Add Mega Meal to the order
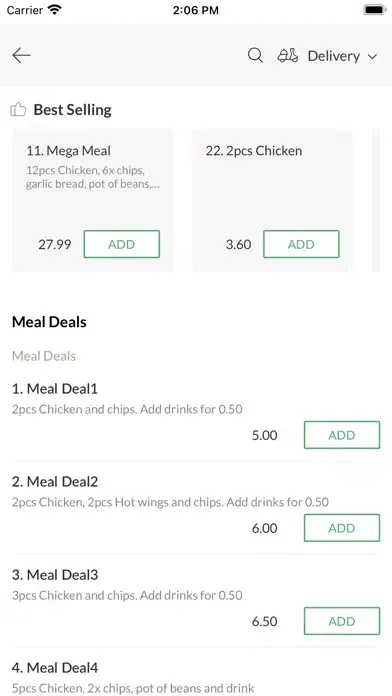392x696 pixels. click(122, 244)
